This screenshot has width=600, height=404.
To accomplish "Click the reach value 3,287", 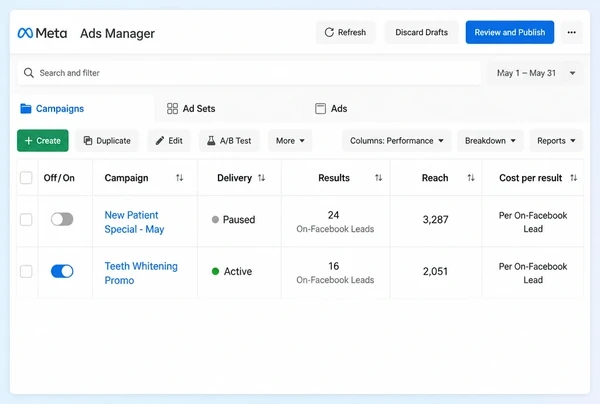I will (x=435, y=220).
